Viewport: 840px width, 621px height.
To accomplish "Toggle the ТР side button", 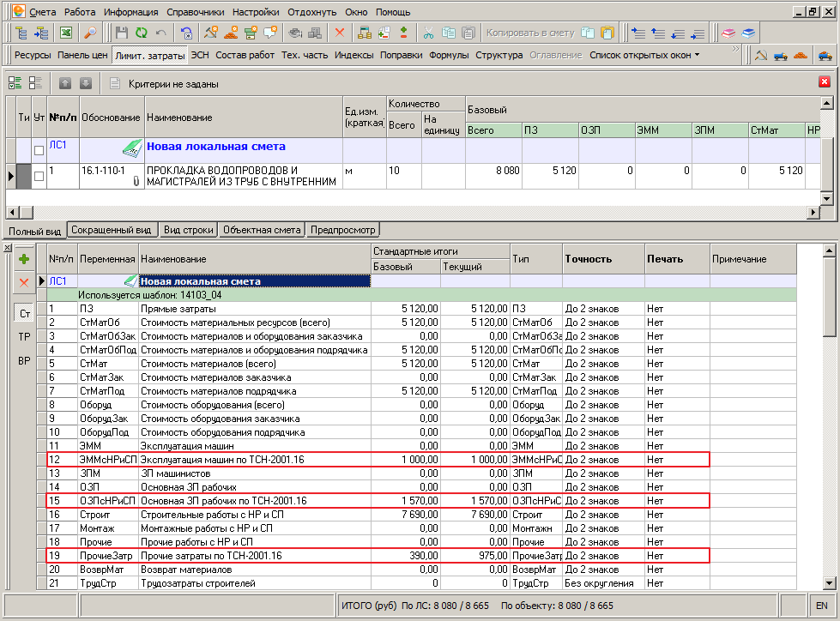I will [25, 337].
